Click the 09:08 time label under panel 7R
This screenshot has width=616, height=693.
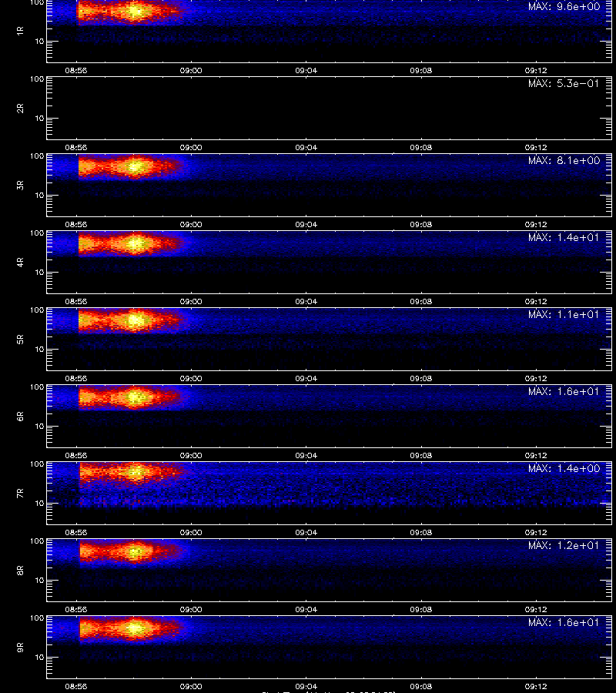pyautogui.click(x=421, y=532)
